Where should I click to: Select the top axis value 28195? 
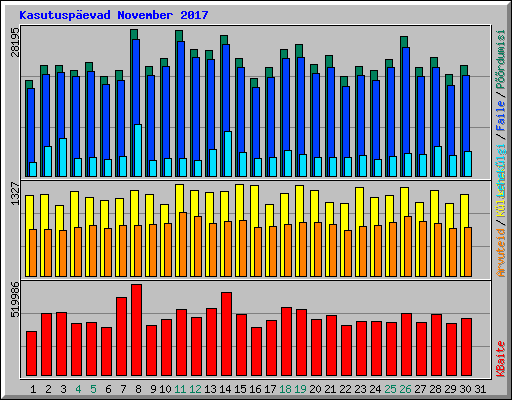(16, 42)
